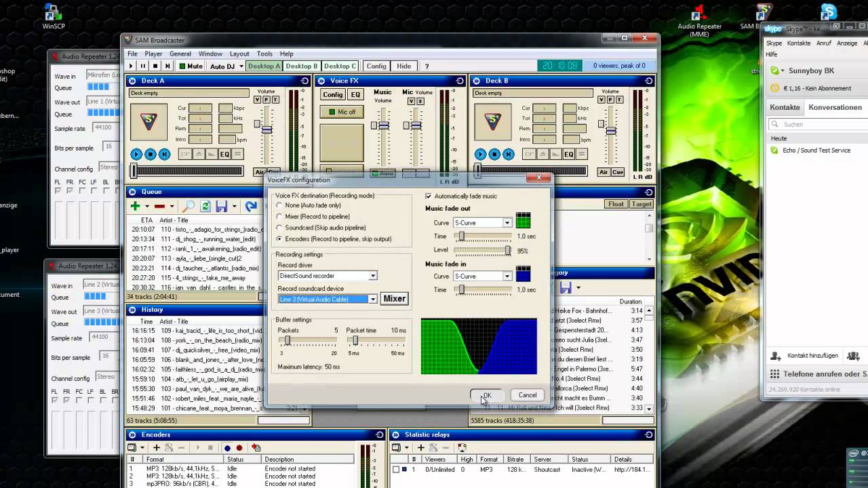Expand the Queue add icon dropdown arrow

pos(146,206)
